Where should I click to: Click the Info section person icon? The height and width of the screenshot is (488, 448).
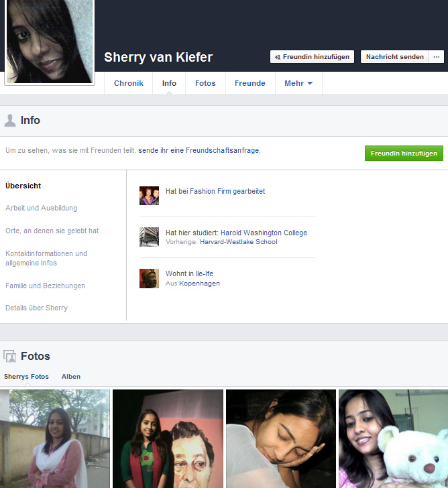tap(10, 121)
